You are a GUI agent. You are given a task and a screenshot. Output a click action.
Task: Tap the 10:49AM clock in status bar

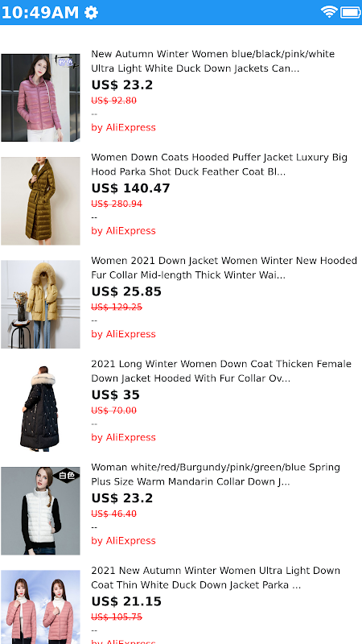(x=39, y=13)
